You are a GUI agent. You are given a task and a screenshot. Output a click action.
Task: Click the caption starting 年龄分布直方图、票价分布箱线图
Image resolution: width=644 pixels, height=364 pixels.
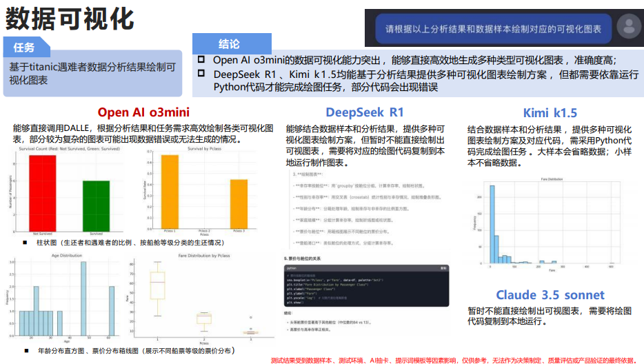[137, 351]
